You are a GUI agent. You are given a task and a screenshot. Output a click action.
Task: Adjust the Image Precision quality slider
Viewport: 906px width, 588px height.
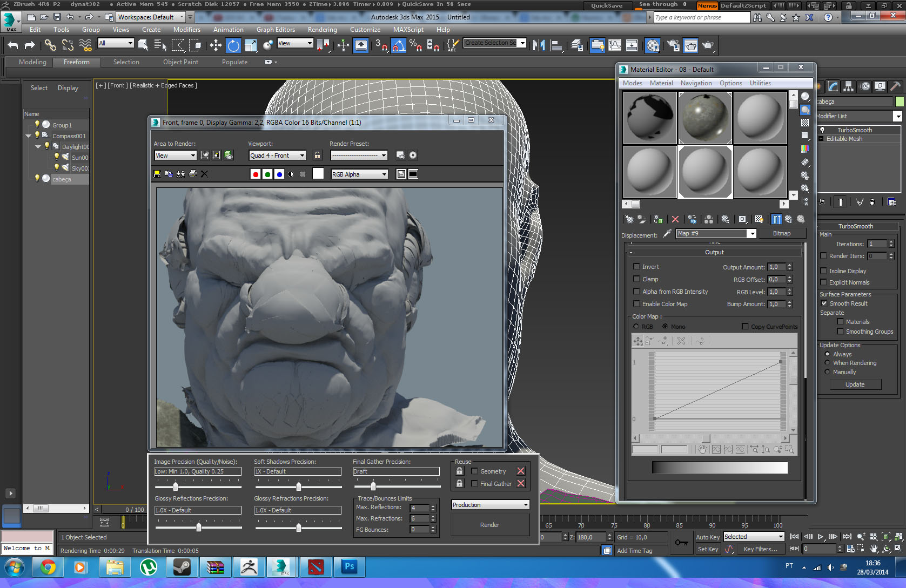[x=176, y=486]
